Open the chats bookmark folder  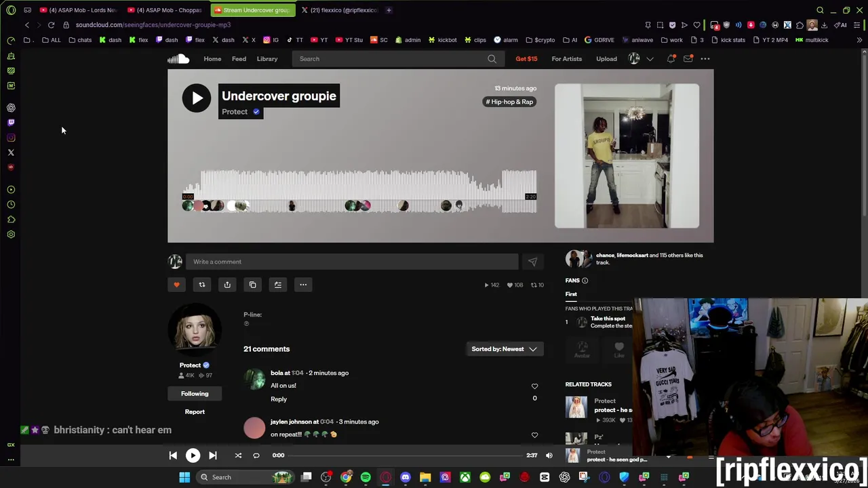click(79, 40)
